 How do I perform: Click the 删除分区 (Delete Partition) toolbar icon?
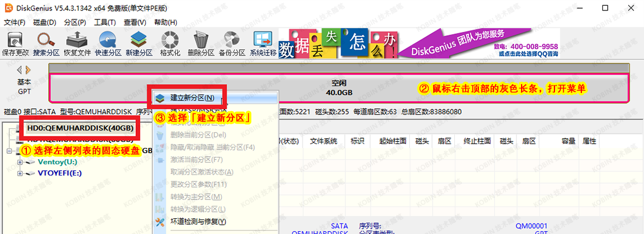(201, 43)
